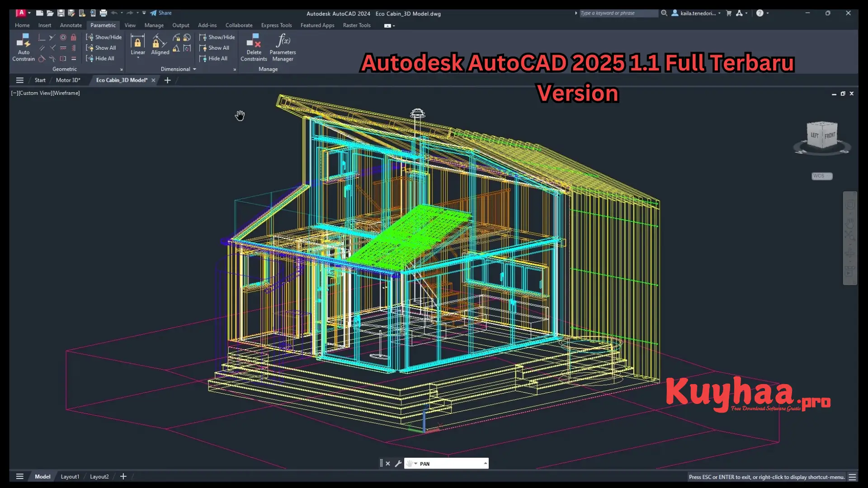Viewport: 868px width, 488px height.
Task: Switch to the Express Tools ribbon tab
Action: [x=276, y=25]
